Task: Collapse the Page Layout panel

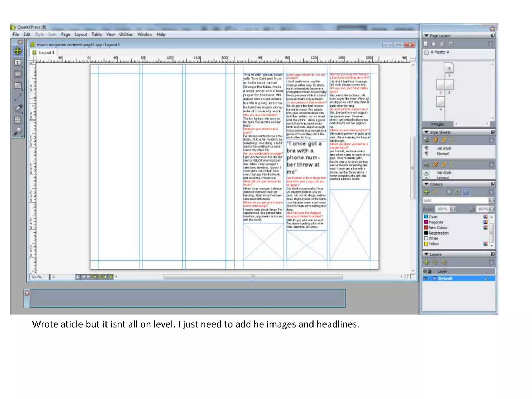Action: [426, 36]
